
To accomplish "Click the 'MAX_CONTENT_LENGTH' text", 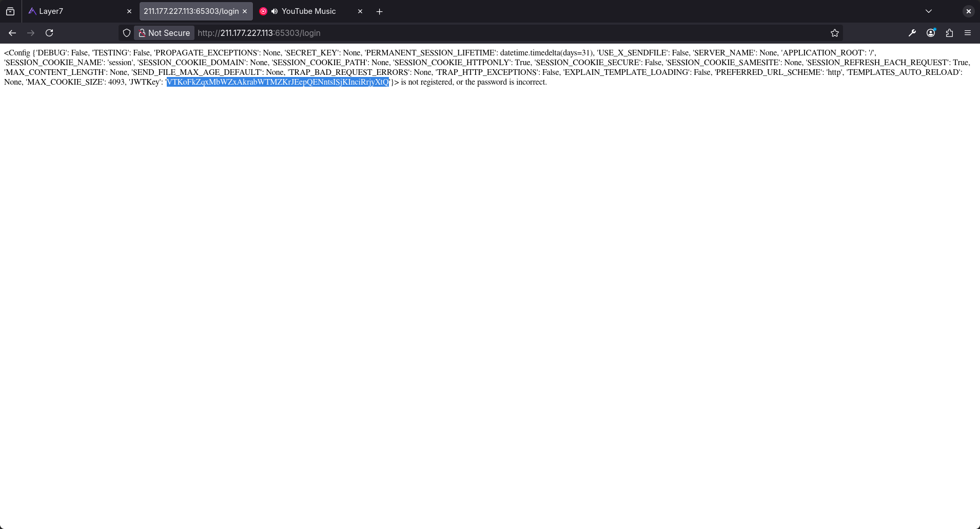I will 54,72.
